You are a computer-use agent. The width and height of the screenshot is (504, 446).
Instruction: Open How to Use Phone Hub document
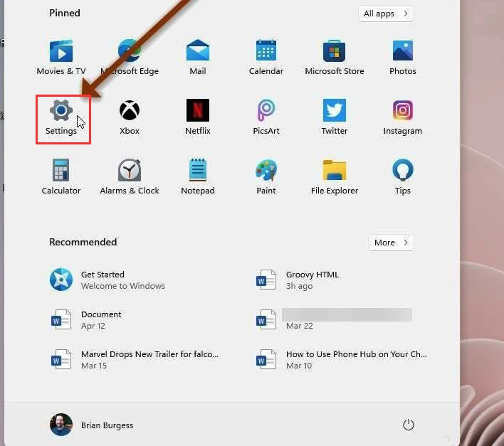tap(342, 360)
